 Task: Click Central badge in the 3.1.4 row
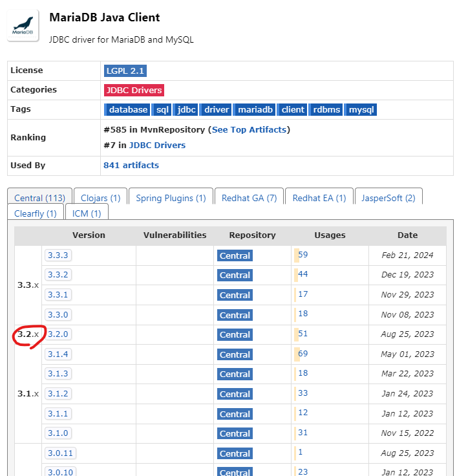click(235, 354)
